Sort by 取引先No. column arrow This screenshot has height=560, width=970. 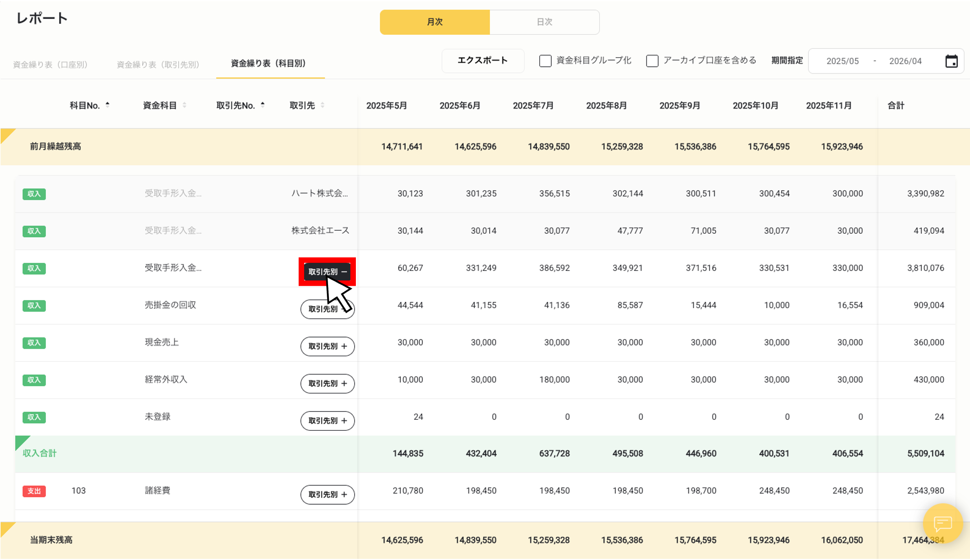(x=263, y=105)
